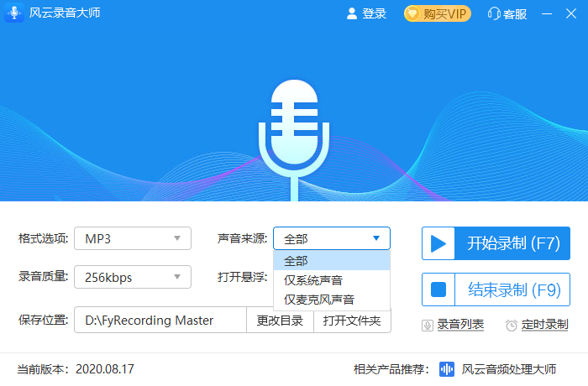Click the 格式选项 label
This screenshot has width=588, height=386.
click(43, 238)
